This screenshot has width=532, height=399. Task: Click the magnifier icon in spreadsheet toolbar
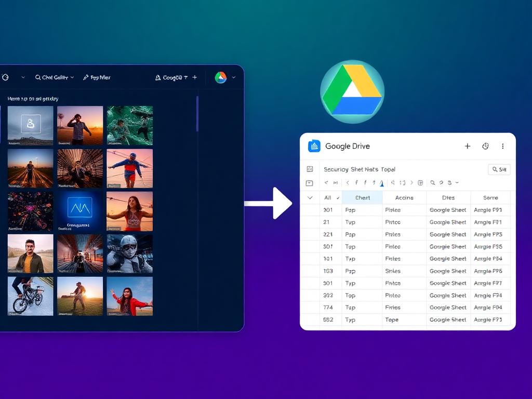(x=433, y=183)
